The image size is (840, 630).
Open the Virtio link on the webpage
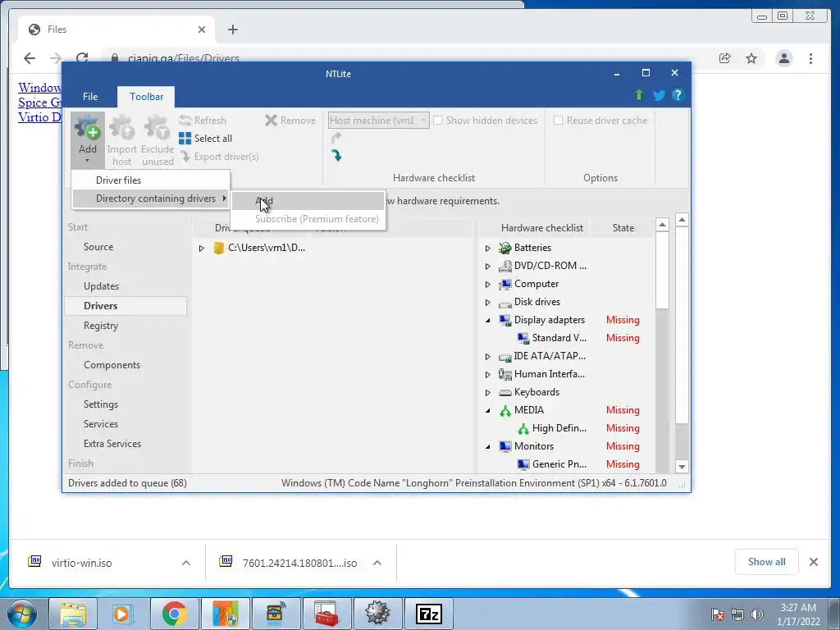point(40,116)
